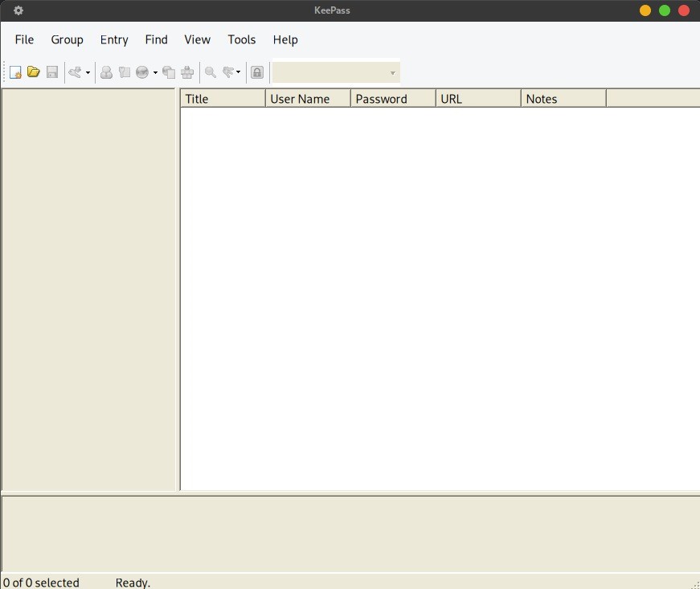Minimize KeePass with the orange window button
Image resolution: width=700 pixels, height=589 pixels.
point(645,10)
